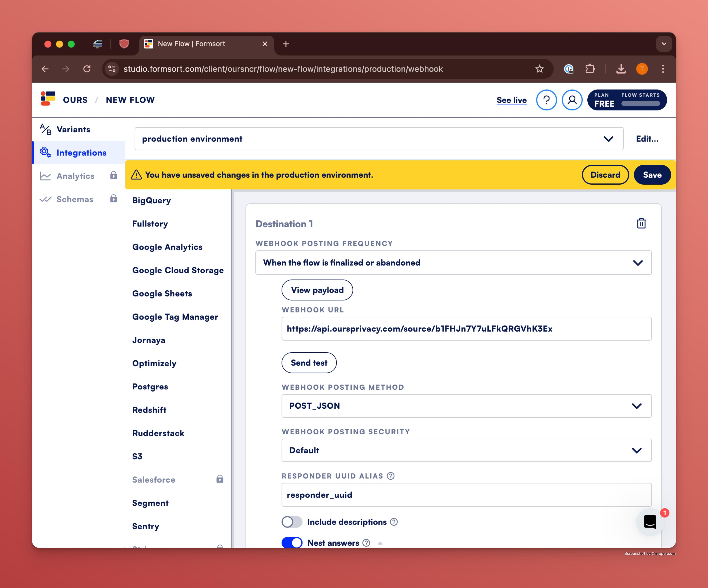Open the help question mark icon
Screen dimensions: 708x588
point(546,100)
